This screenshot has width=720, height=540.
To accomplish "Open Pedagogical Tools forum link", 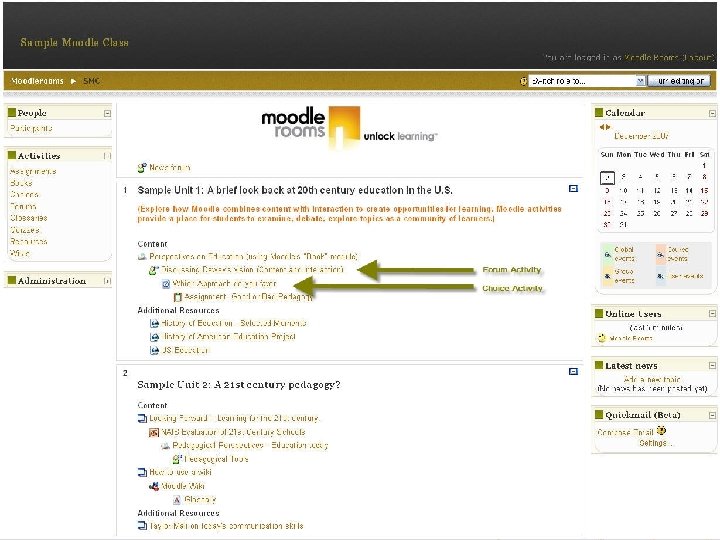I will [216, 459].
